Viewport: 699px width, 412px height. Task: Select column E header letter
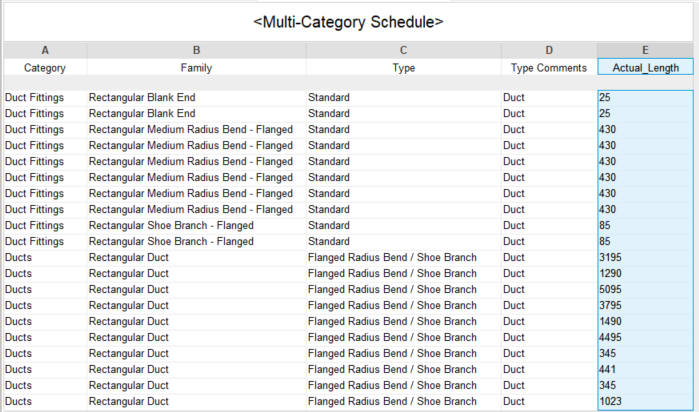646,50
